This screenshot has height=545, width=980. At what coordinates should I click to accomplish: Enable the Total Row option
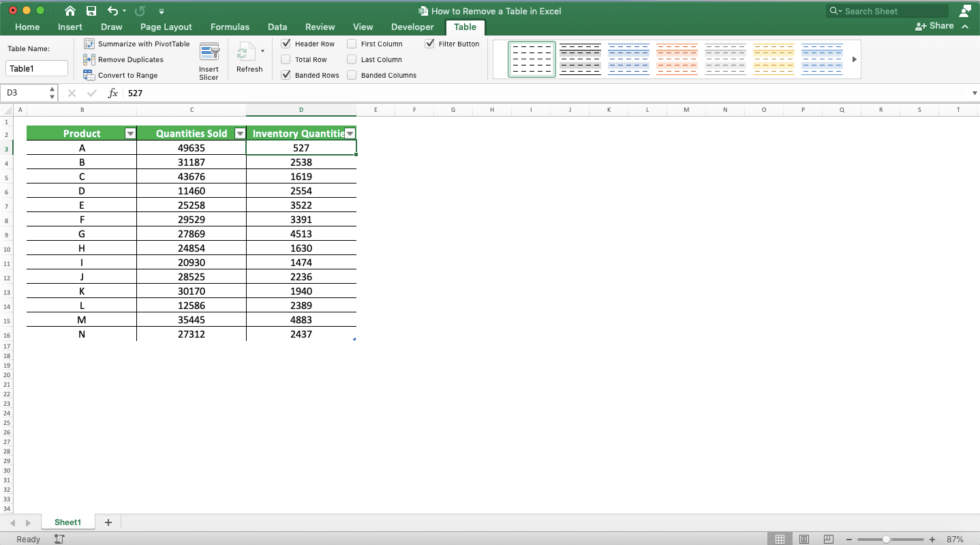tap(286, 59)
